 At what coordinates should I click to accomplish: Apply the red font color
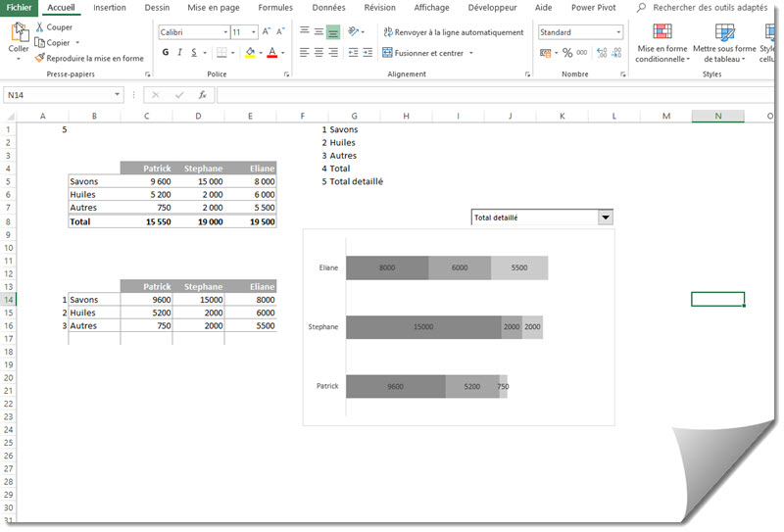(x=272, y=53)
